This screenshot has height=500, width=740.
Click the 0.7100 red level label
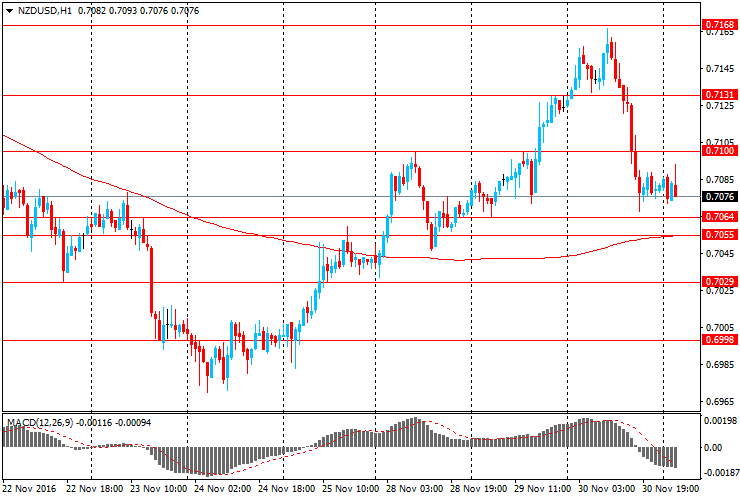click(x=720, y=151)
